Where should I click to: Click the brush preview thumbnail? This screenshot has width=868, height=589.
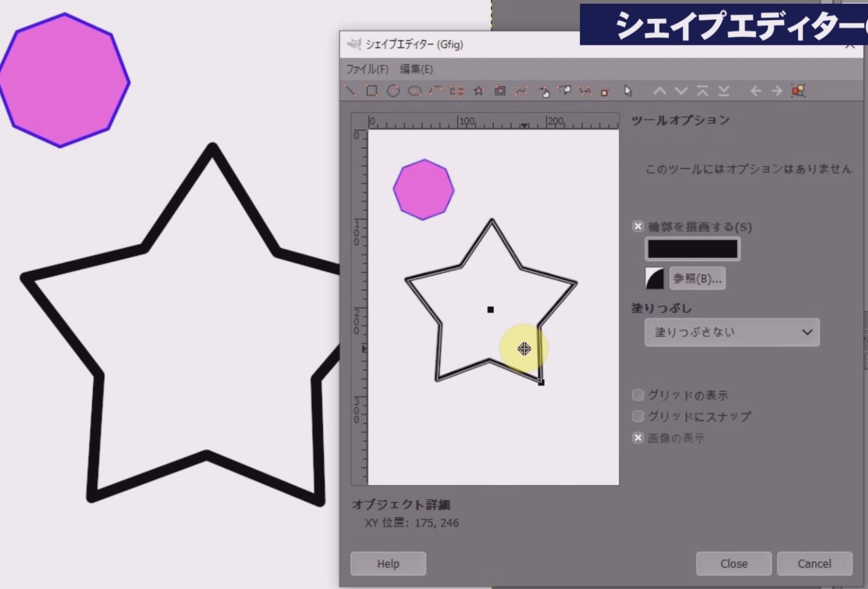point(655,278)
